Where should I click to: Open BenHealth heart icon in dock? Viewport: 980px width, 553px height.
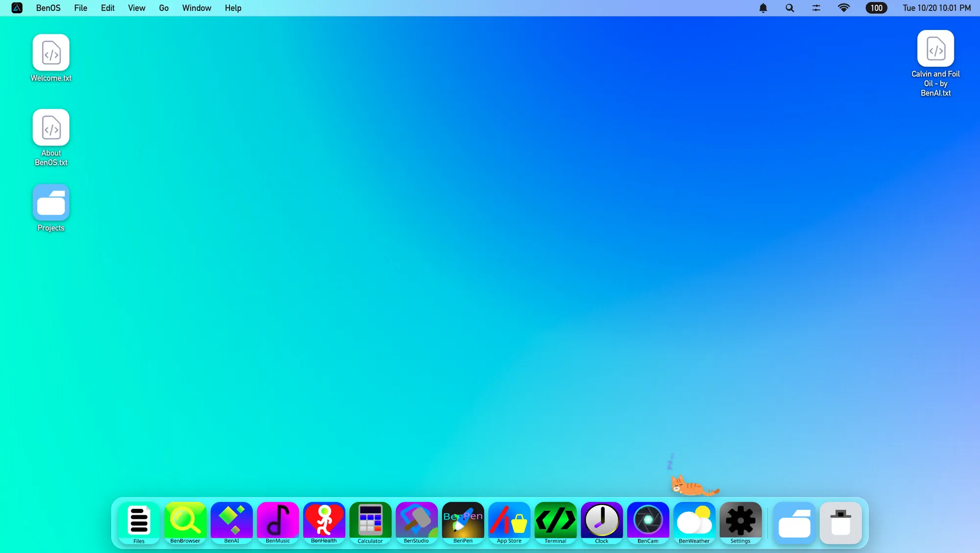[x=324, y=523]
